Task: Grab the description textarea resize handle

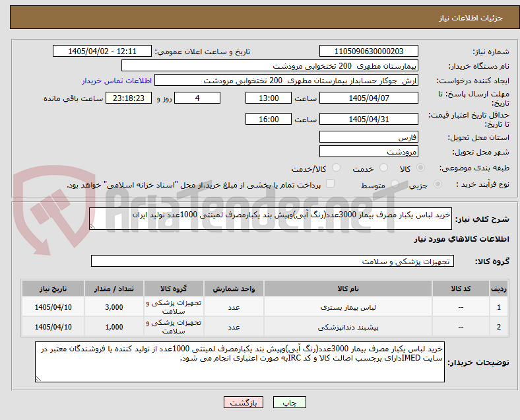Action: (92, 227)
